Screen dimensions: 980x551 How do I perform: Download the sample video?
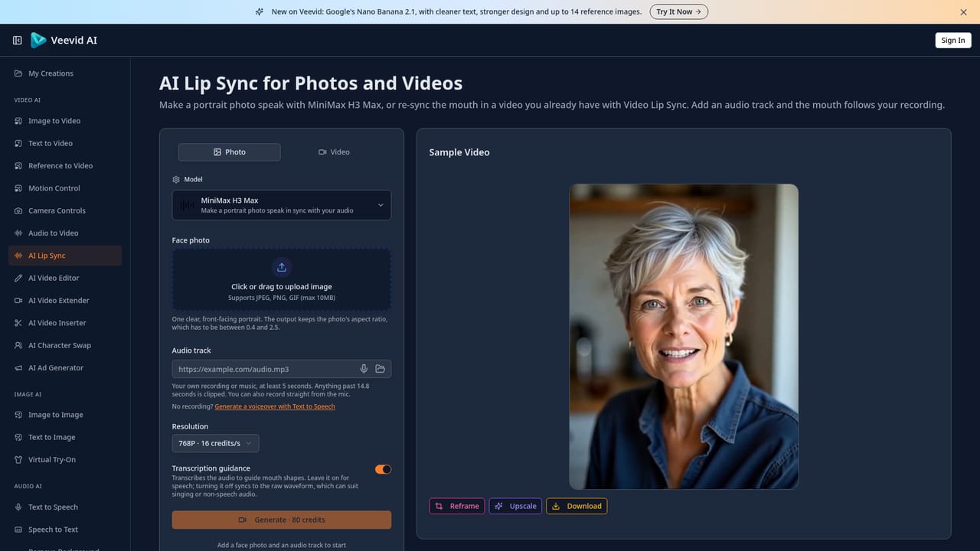(x=577, y=506)
